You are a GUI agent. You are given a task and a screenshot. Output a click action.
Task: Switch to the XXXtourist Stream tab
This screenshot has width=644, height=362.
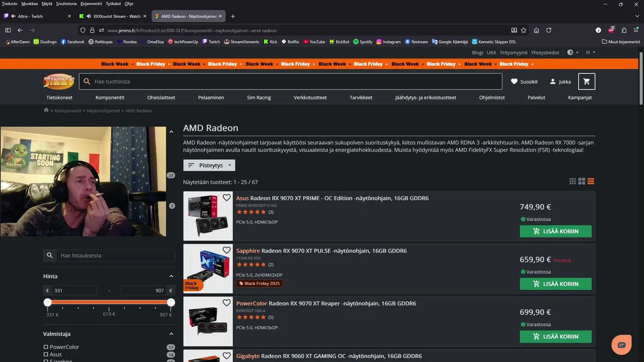click(x=113, y=16)
